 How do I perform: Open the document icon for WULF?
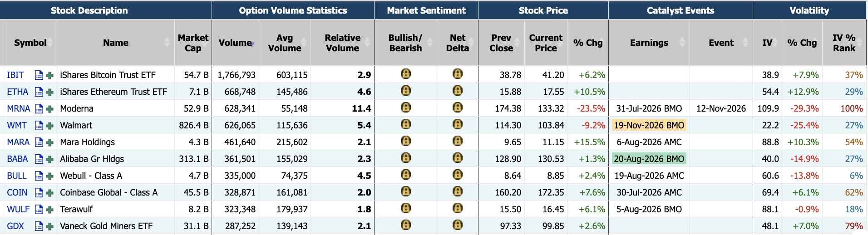point(39,210)
